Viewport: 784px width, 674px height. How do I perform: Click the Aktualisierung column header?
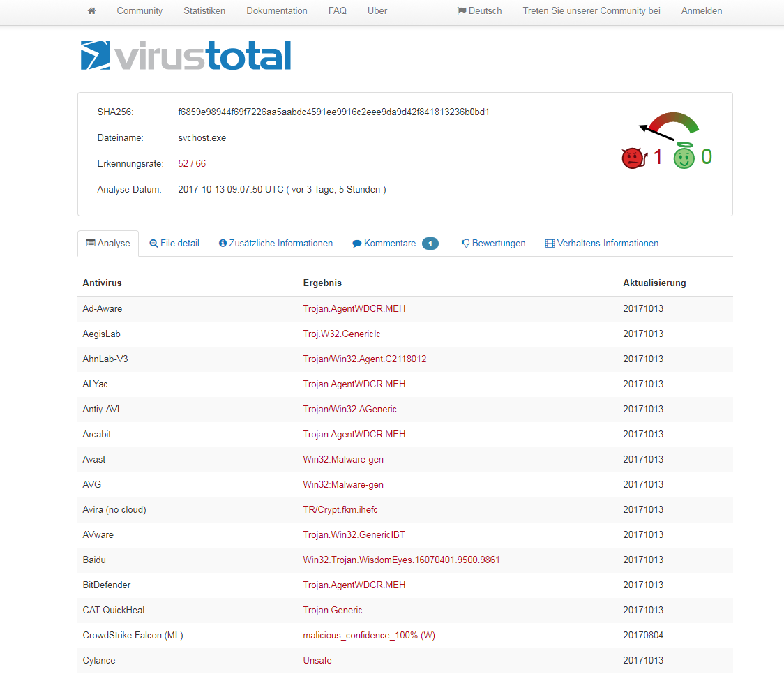pyautogui.click(x=654, y=283)
